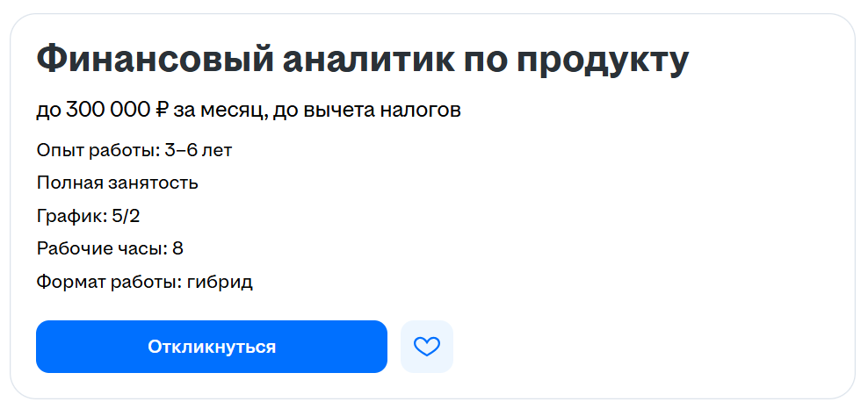868x416 pixels.
Task: Click the График label text
Action: [x=71, y=216]
